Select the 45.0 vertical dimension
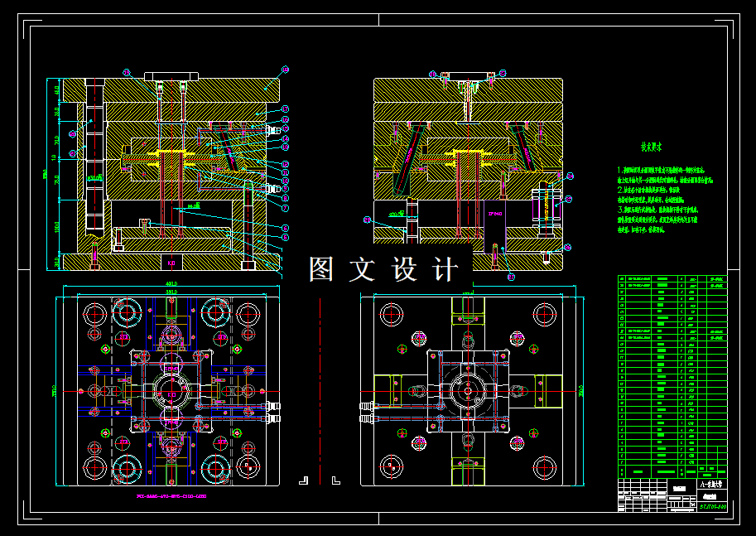This screenshot has width=756, height=536. point(56,90)
